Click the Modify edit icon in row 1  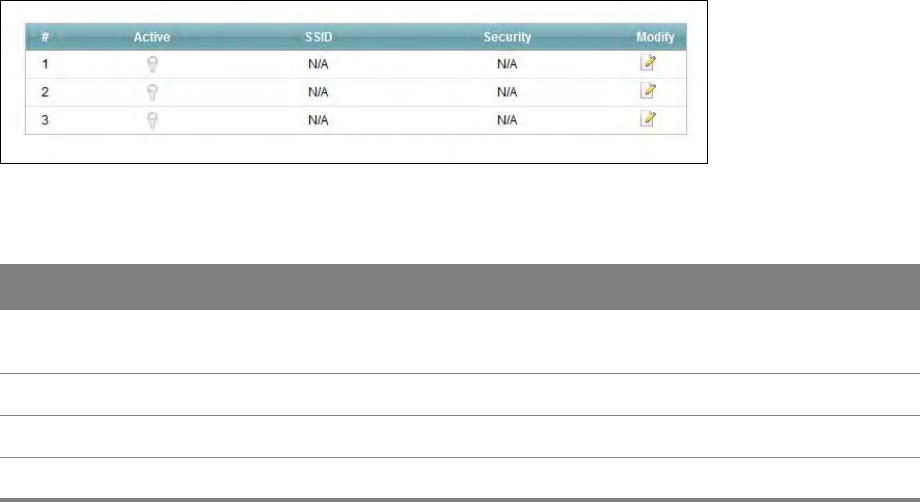648,63
